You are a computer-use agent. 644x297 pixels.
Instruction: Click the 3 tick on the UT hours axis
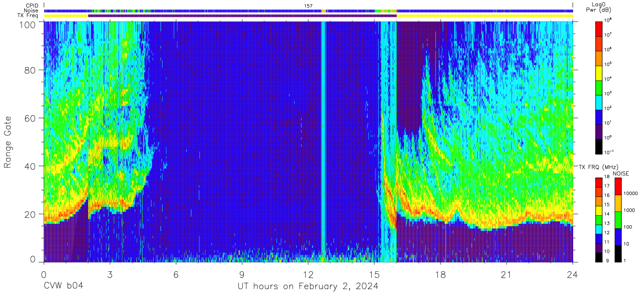110,274
